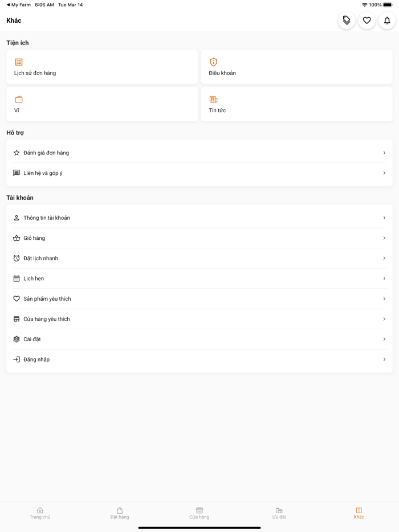The height and width of the screenshot is (532, 399).
Task: Tap the wallet icon in Ví card
Action: pos(19,98)
